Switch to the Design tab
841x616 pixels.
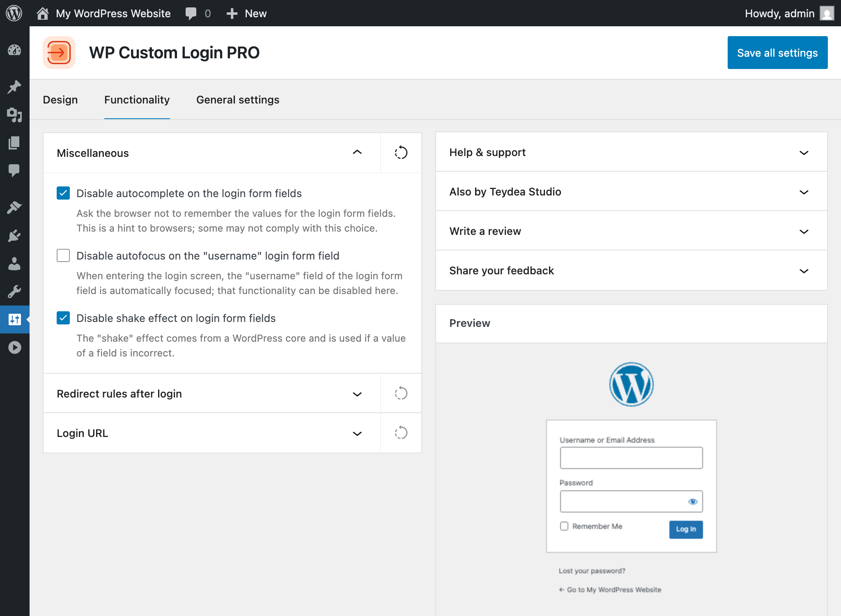(60, 100)
